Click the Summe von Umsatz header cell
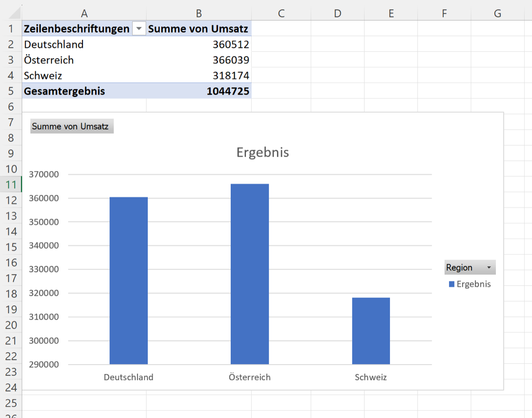Image resolution: width=532 pixels, height=418 pixels. point(198,29)
